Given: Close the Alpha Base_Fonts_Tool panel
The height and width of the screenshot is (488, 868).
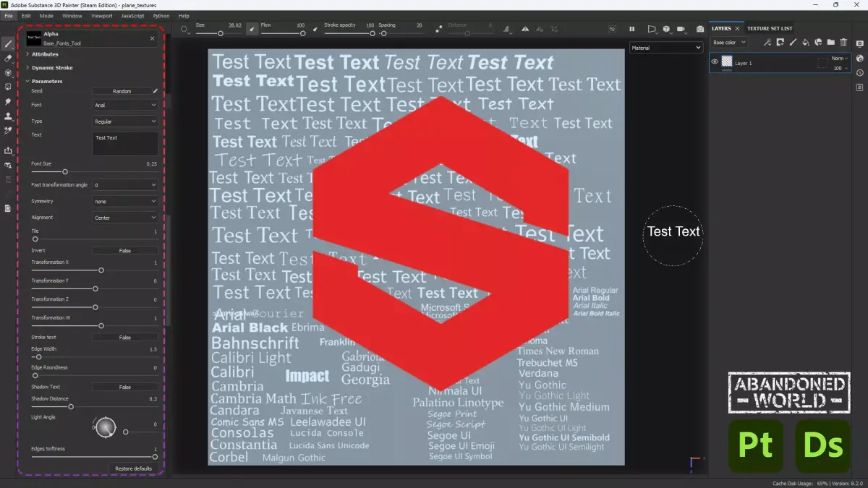Looking at the screenshot, I should [x=152, y=38].
